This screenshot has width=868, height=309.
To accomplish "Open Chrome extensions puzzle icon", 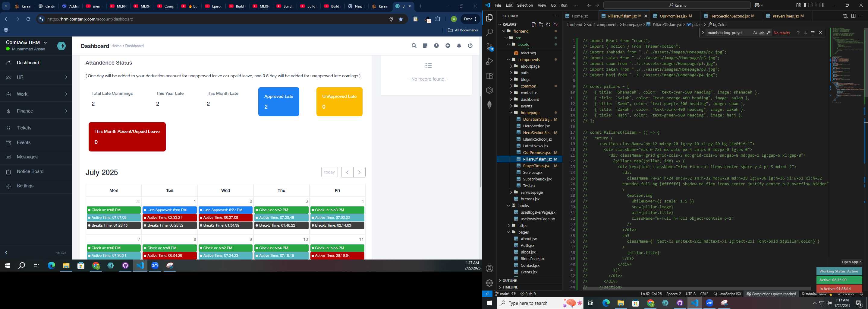I will (x=438, y=19).
